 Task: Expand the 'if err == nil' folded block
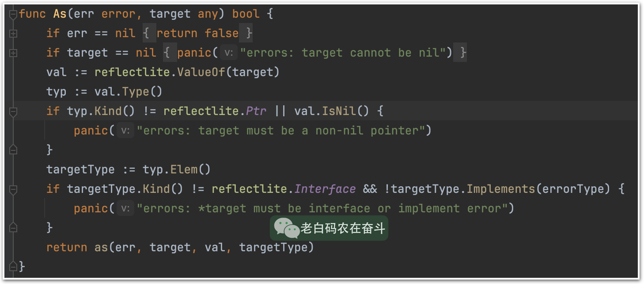click(13, 34)
